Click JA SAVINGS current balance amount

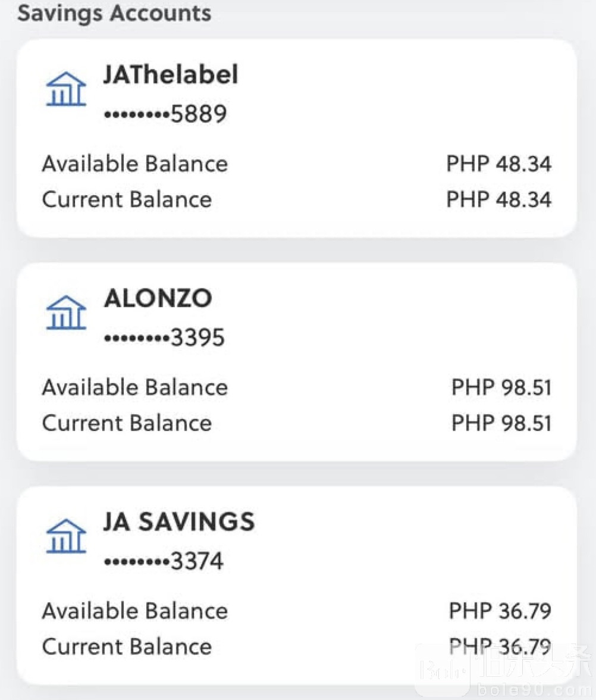500,646
